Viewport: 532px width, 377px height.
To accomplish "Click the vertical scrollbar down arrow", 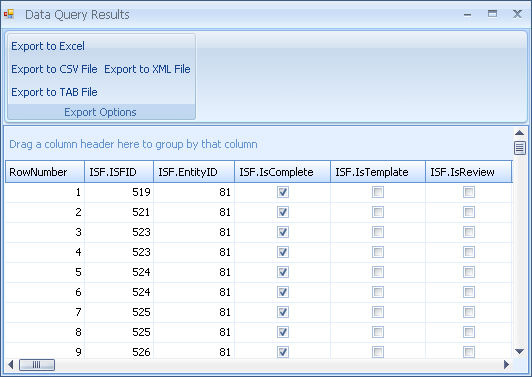I will tap(519, 352).
